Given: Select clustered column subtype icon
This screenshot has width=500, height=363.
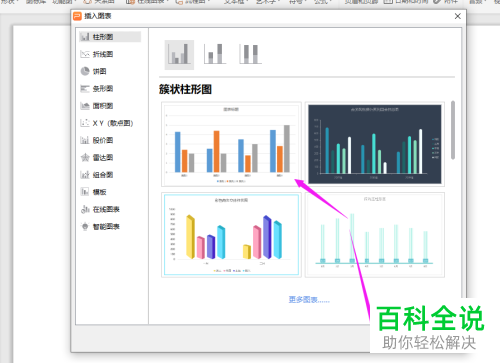Looking at the screenshot, I should [179, 55].
